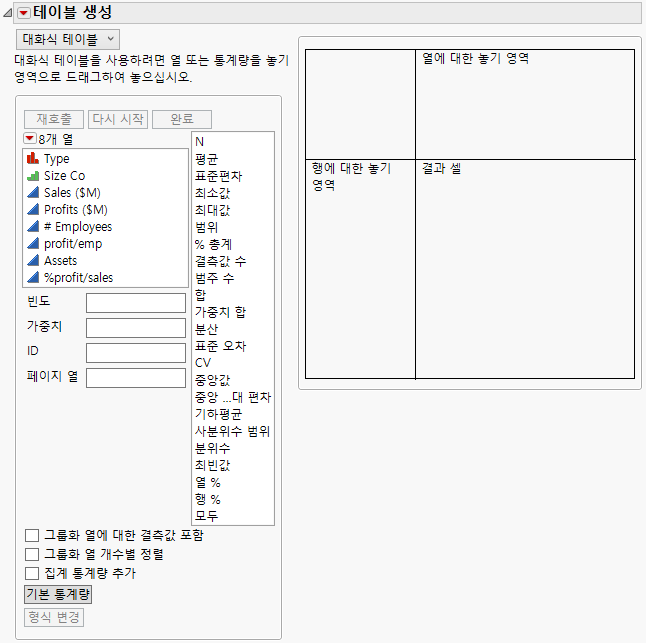Click the 기본 통계량 button

click(58, 594)
